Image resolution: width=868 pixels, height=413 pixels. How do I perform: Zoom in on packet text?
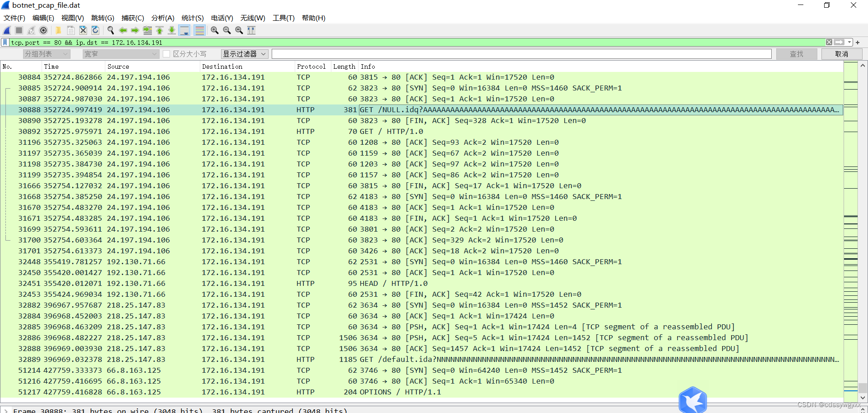click(215, 30)
